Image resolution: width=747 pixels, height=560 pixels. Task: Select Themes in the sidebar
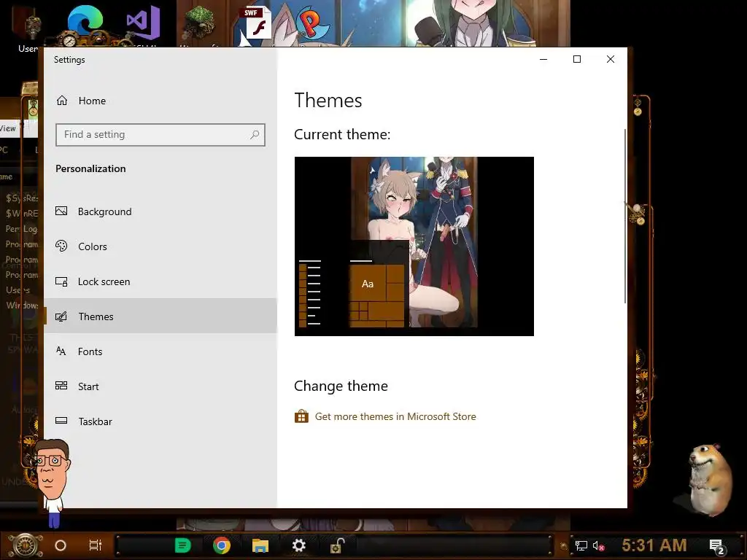[160, 316]
